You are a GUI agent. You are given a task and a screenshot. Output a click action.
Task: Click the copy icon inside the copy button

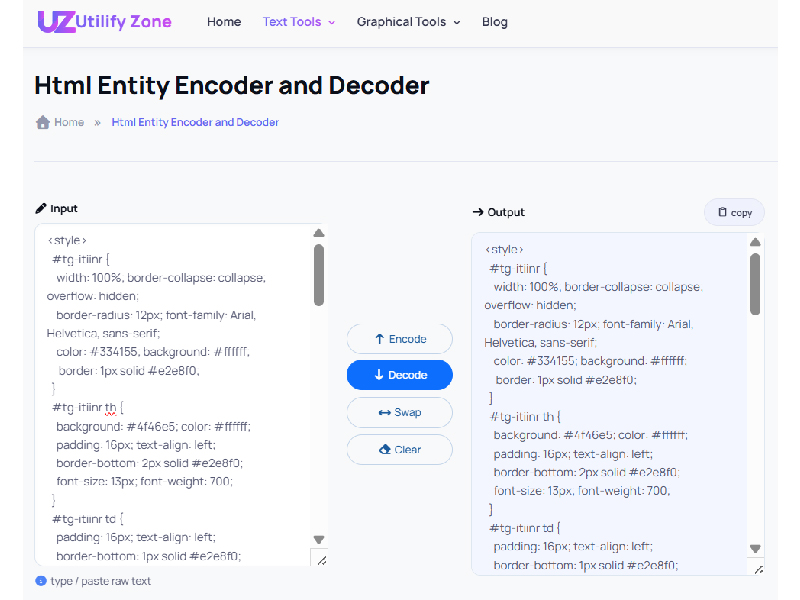click(x=723, y=212)
